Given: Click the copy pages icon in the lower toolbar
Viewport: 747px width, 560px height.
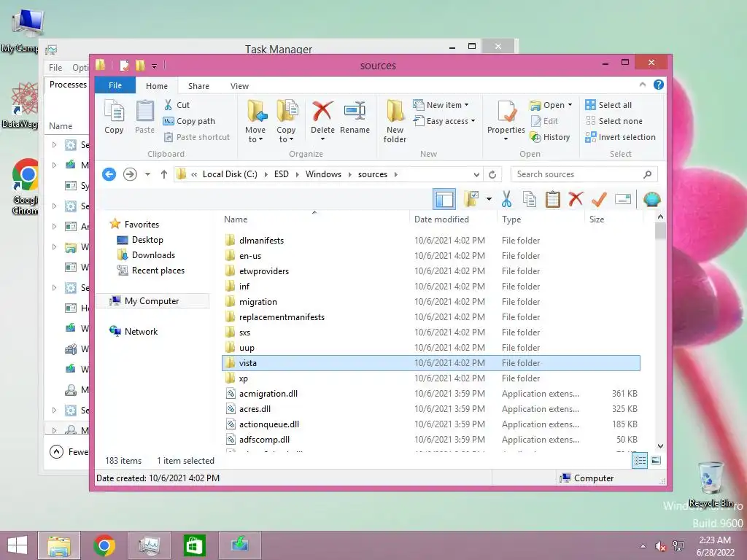Looking at the screenshot, I should [x=530, y=199].
